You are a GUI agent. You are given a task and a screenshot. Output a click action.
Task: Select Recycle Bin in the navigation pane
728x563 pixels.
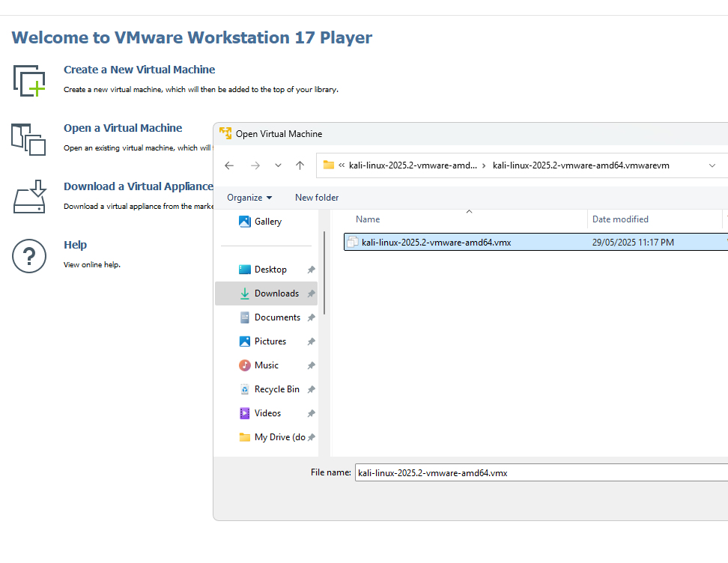[x=267, y=389]
